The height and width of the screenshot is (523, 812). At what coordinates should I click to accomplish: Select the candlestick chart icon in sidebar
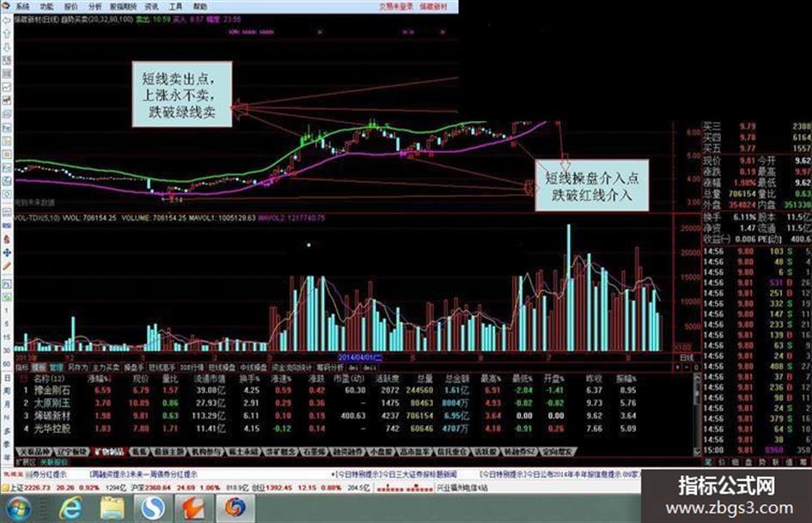point(7,100)
